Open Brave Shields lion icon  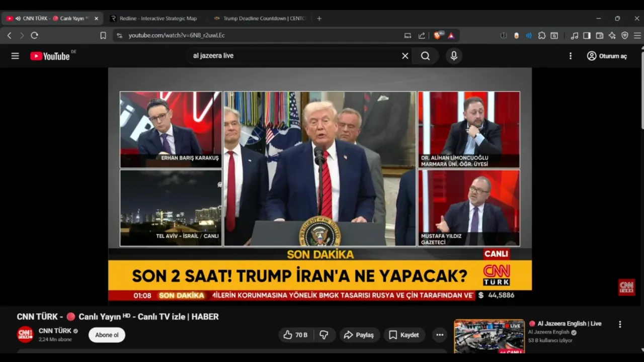(437, 35)
